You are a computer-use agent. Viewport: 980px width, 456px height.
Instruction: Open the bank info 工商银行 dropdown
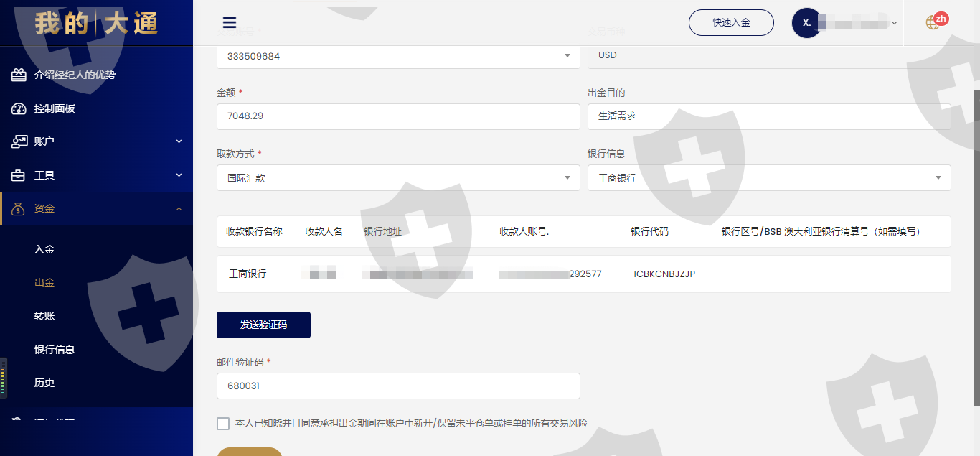pyautogui.click(x=769, y=178)
